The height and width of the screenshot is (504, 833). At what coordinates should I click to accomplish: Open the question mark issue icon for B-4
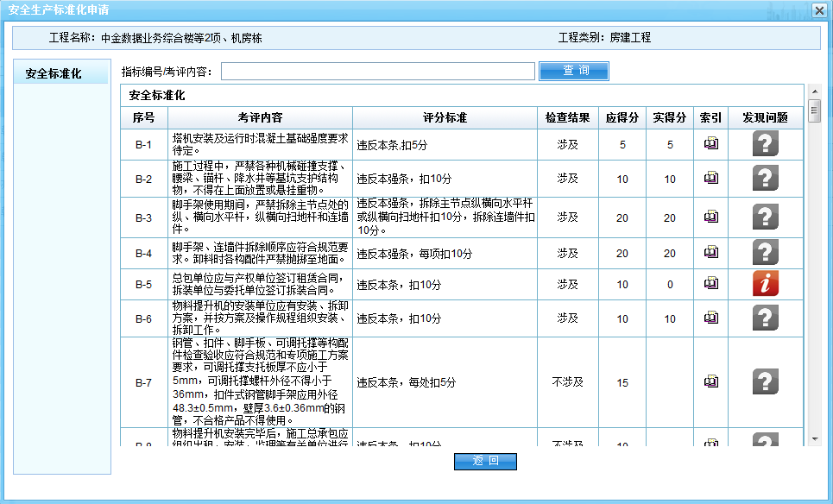pos(766,253)
